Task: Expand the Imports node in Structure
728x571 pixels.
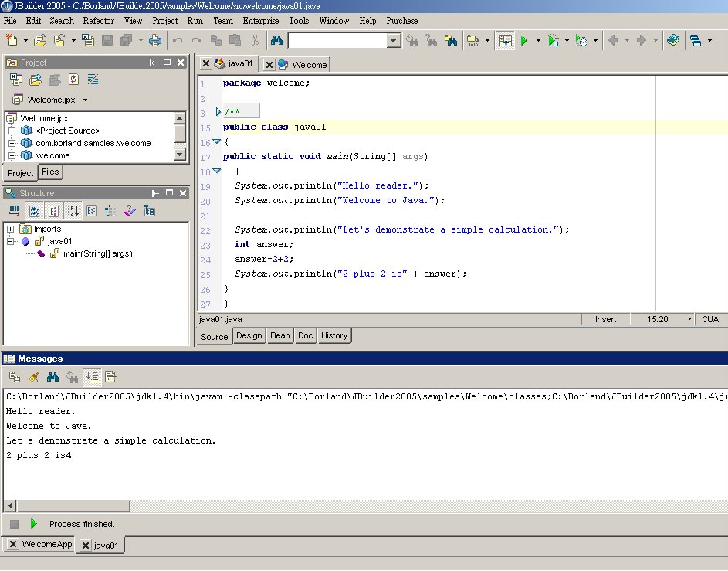Action: pyautogui.click(x=10, y=229)
